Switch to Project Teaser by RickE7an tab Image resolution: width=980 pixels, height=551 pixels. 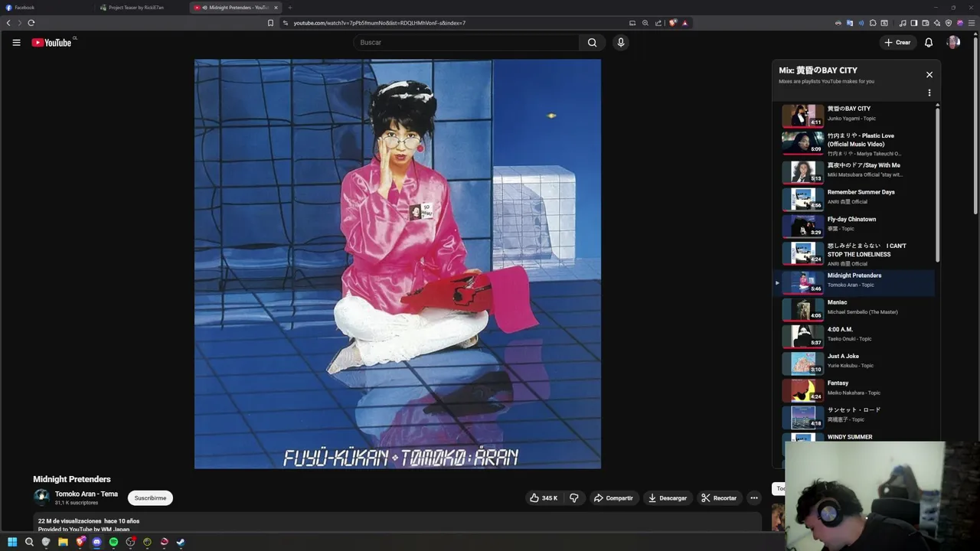pyautogui.click(x=142, y=8)
